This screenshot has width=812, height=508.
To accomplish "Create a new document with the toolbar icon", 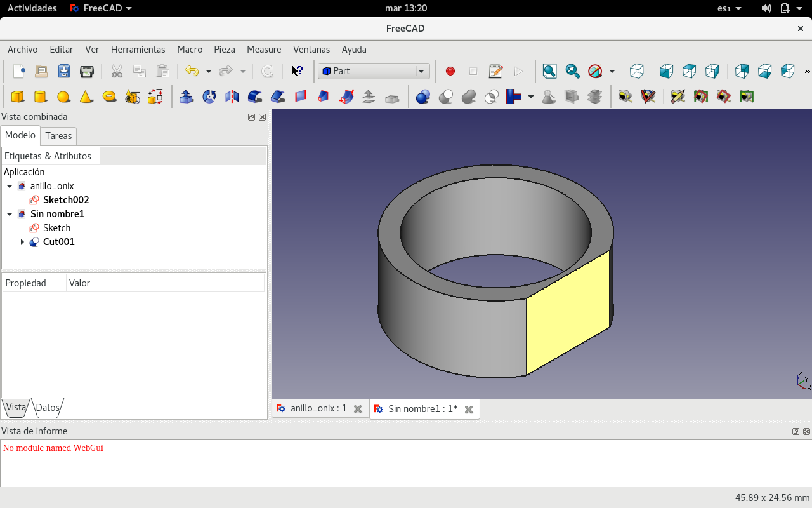I will [18, 71].
